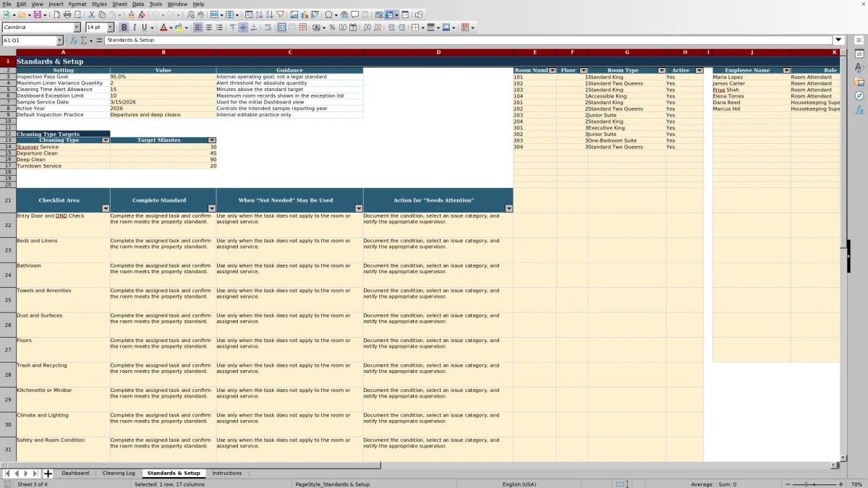Expand the formula bar arrow
This screenshot has height=488, width=868.
(838, 40)
